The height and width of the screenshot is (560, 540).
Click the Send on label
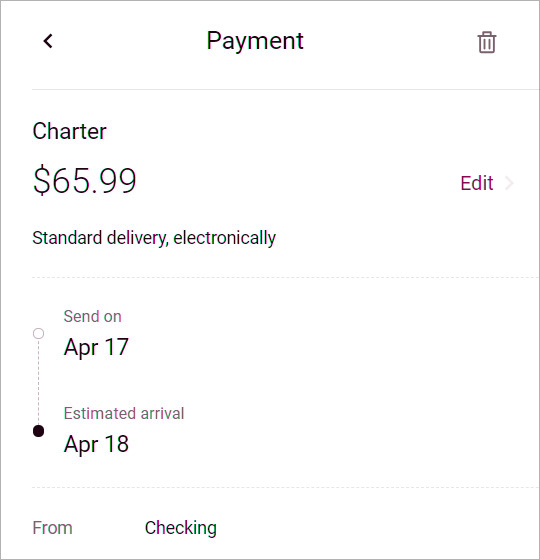click(92, 316)
